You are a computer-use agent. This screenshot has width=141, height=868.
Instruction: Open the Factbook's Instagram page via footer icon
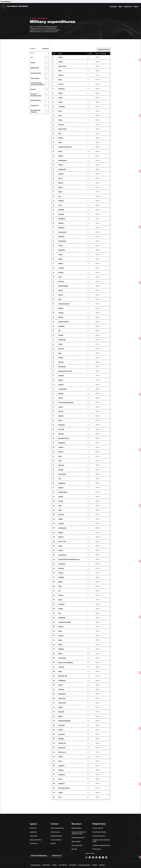pos(86,858)
